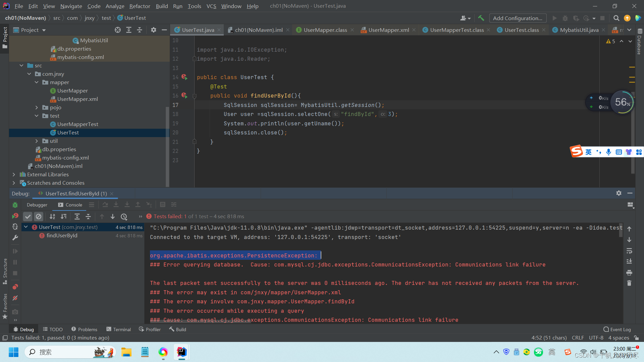Open Chrome from the Windows taskbar
Screen dimensions: 644x362
[x=163, y=352]
